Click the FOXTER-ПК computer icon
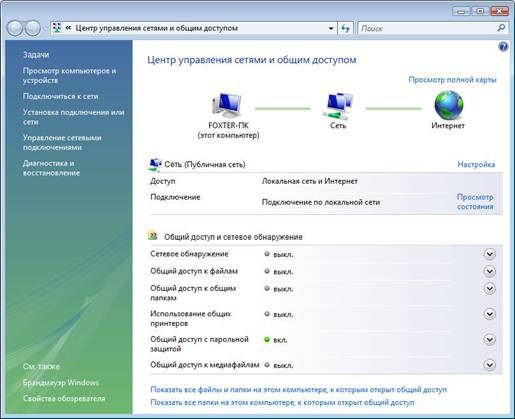 click(227, 105)
